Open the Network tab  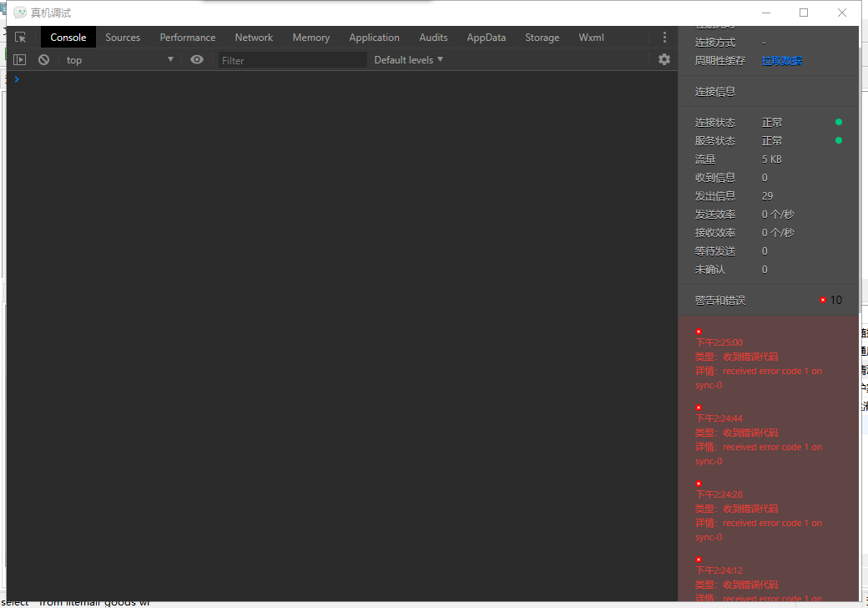254,37
